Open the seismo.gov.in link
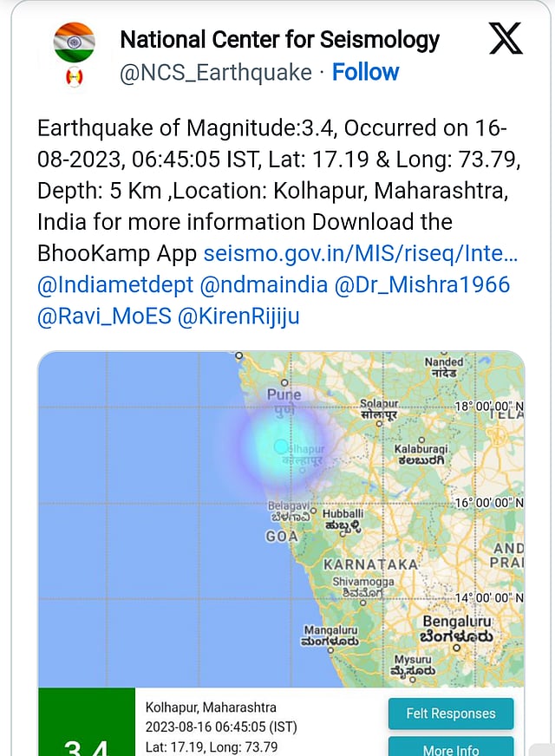The image size is (555, 756). [360, 253]
